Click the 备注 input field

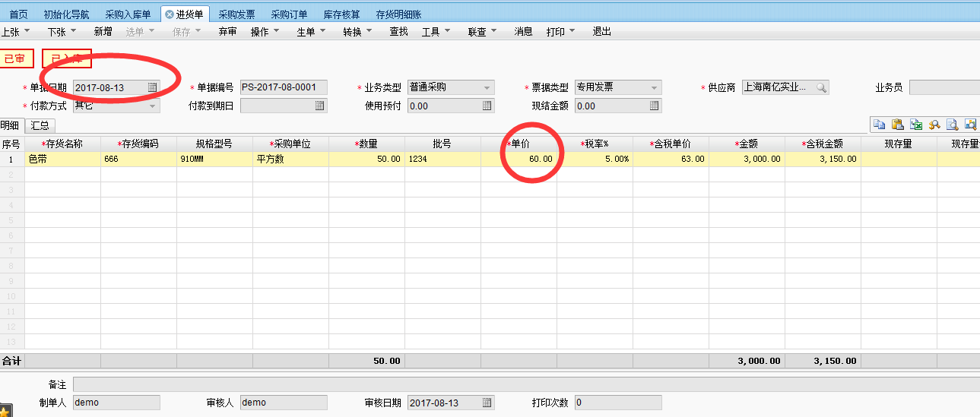[525, 385]
